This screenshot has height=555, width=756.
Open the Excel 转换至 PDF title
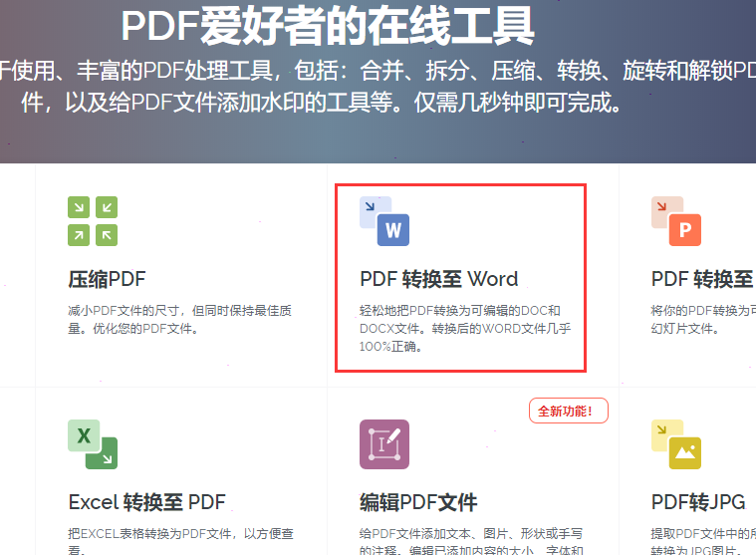pyautogui.click(x=146, y=502)
